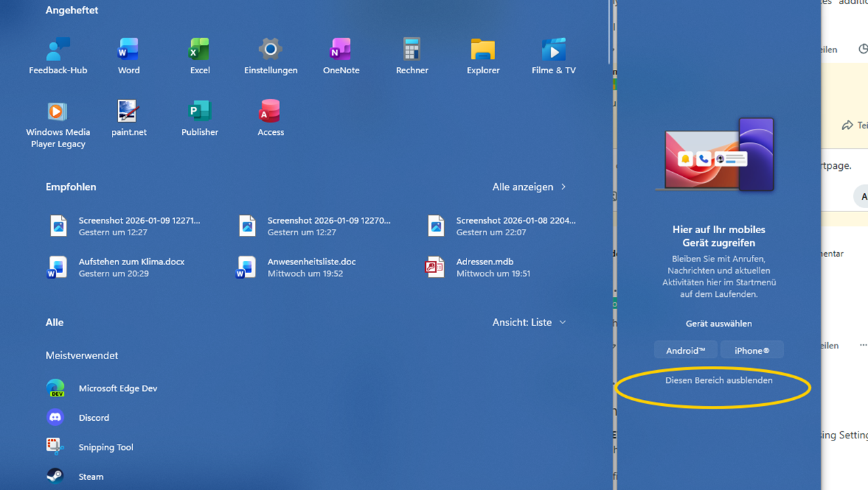Open Discord from Meistverwendet

coord(94,417)
